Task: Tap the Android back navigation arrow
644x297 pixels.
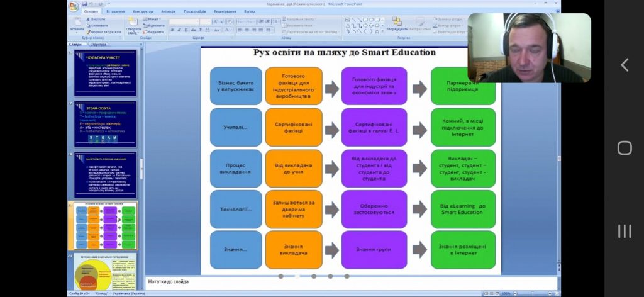Action: pos(625,65)
